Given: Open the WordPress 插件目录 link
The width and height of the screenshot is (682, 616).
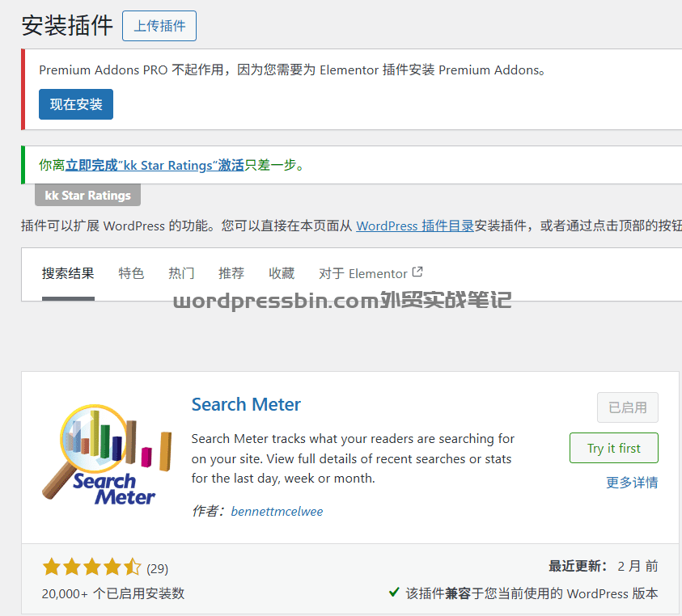Looking at the screenshot, I should coord(414,226).
